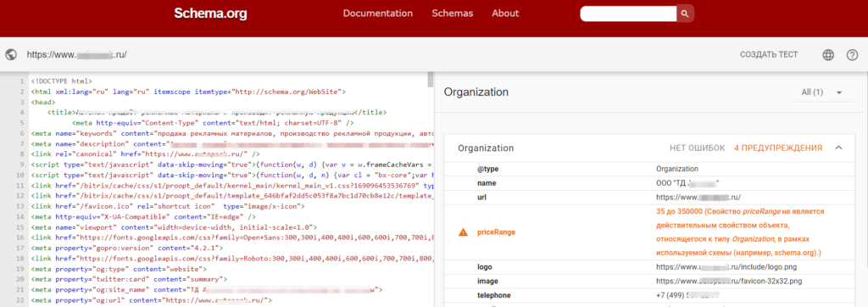Click the tested URL in address bar

77,55
